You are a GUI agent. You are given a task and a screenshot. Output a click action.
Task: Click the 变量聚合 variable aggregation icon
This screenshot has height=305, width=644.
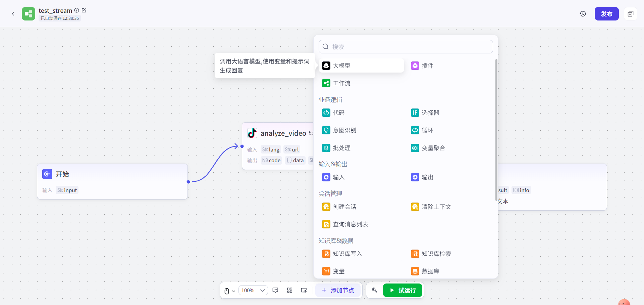click(415, 148)
